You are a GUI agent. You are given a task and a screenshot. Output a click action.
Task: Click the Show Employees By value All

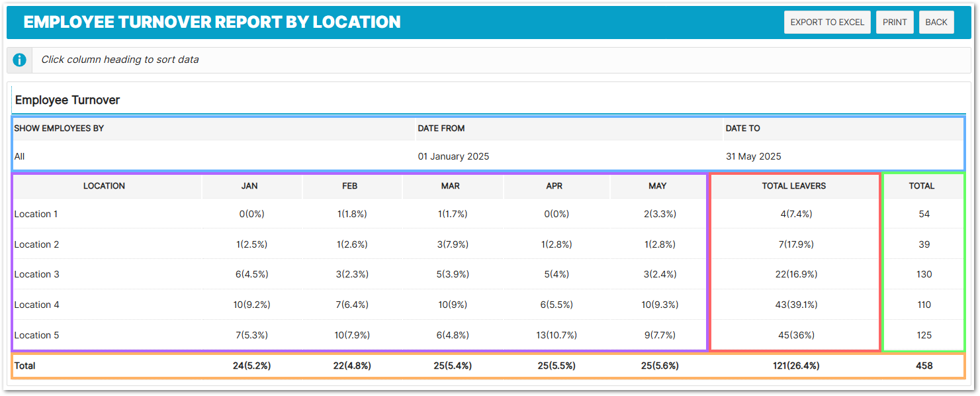pyautogui.click(x=20, y=157)
